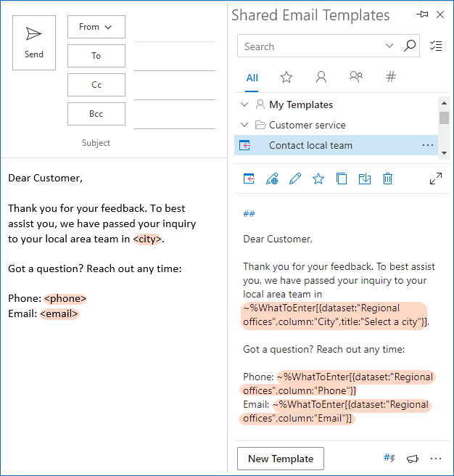This screenshot has height=476, width=454.
Task: Open the bottom more options menu
Action: (436, 459)
